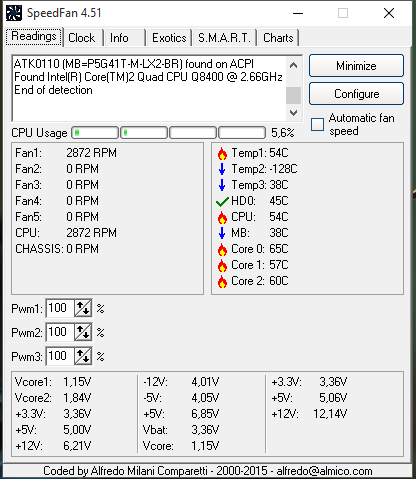The width and height of the screenshot is (416, 479).
Task: Click the Core 0 65C value
Action: (279, 249)
